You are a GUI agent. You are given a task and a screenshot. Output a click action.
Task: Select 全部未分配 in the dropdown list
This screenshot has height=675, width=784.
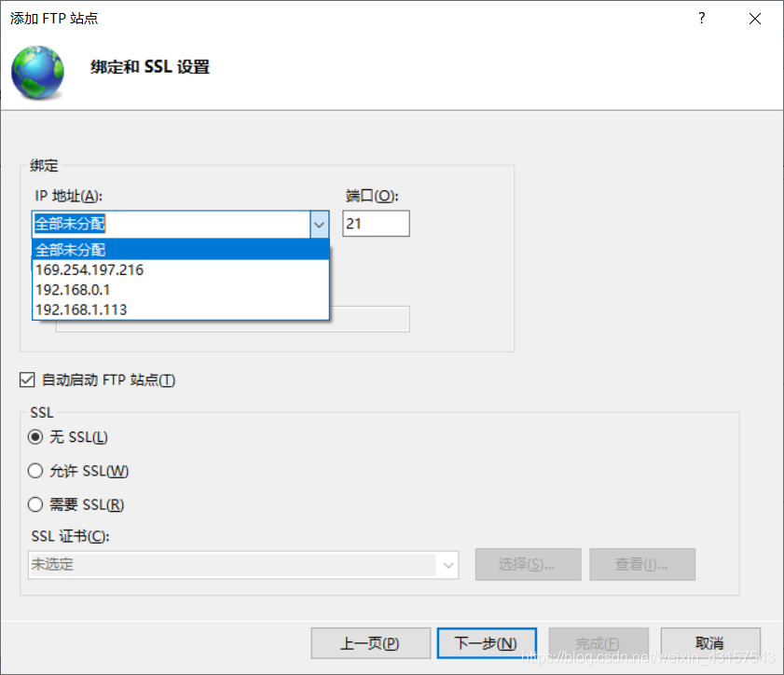(181, 250)
